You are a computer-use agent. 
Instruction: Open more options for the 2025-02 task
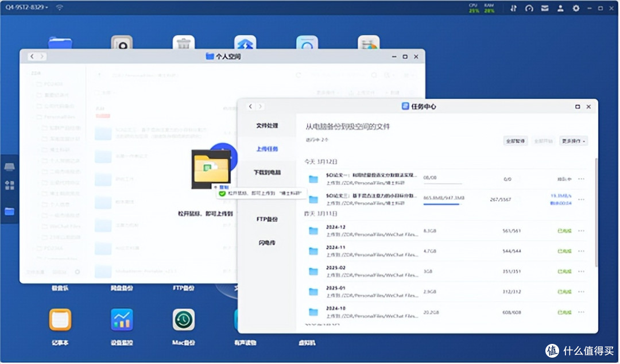[581, 272]
